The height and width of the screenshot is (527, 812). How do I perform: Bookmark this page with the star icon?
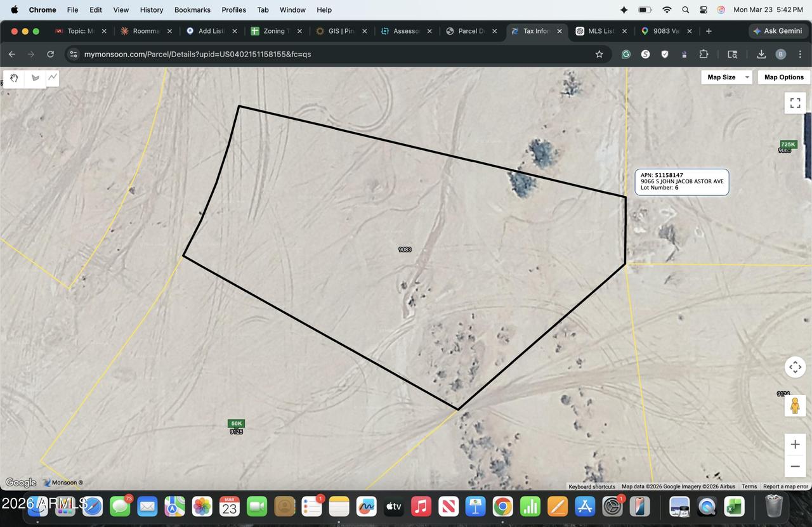click(599, 55)
